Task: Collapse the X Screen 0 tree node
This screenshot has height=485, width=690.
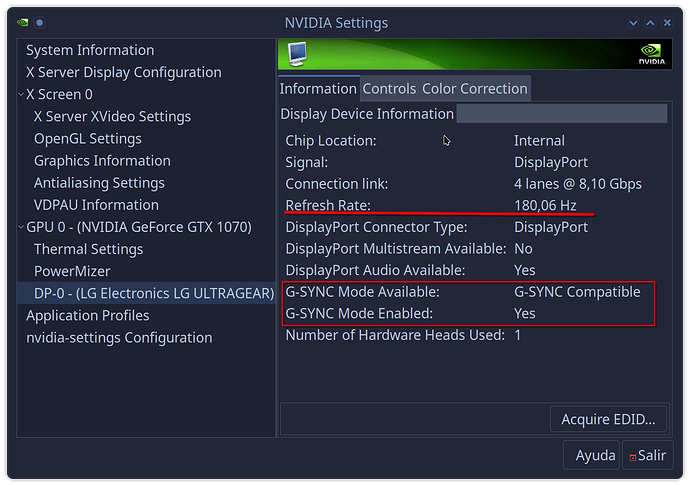Action: click(21, 94)
